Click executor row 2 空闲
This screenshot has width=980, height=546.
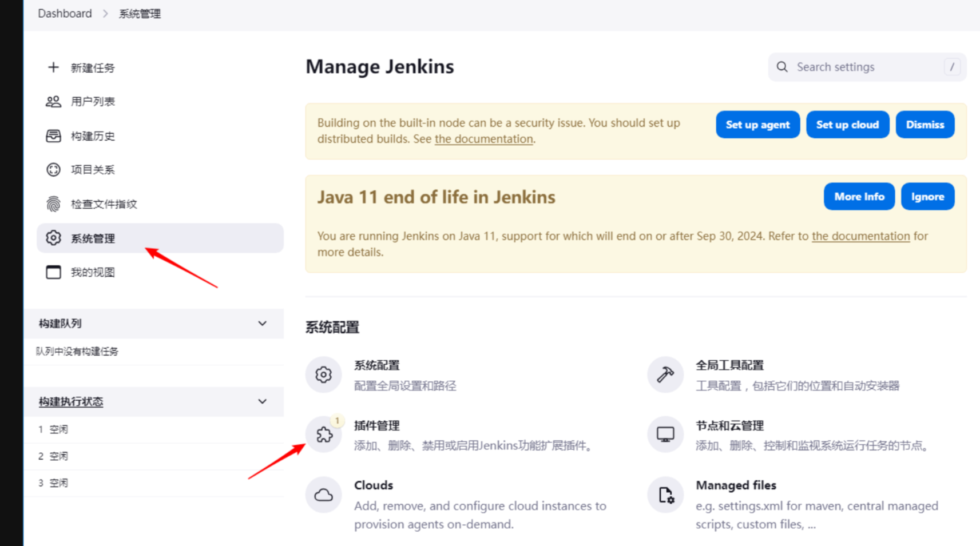point(153,456)
